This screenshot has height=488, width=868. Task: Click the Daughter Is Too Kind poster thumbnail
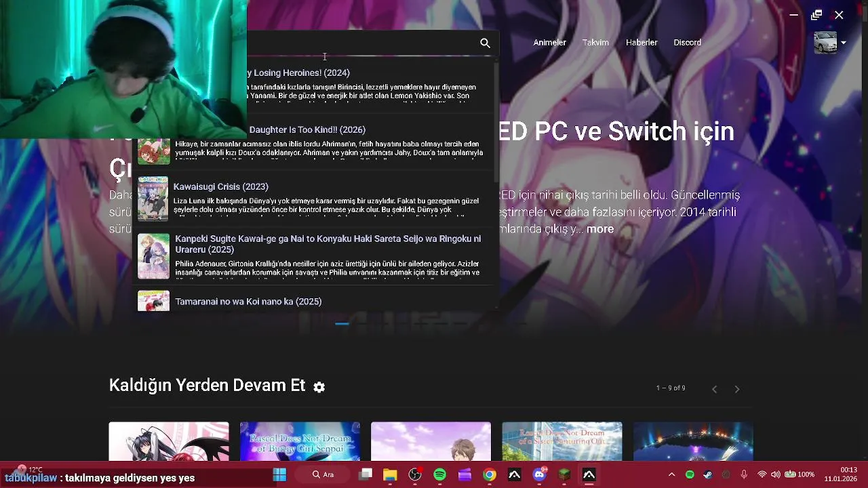(x=153, y=152)
